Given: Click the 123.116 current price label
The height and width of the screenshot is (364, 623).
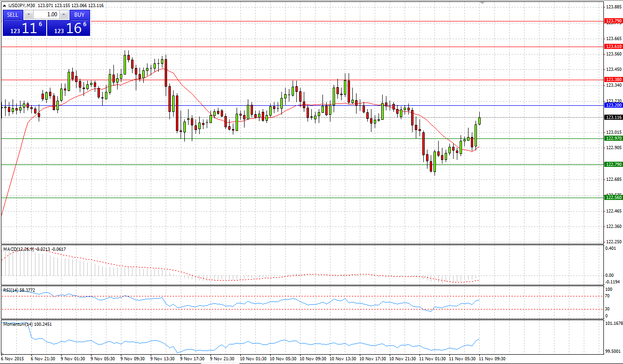Looking at the screenshot, I should pyautogui.click(x=613, y=117).
